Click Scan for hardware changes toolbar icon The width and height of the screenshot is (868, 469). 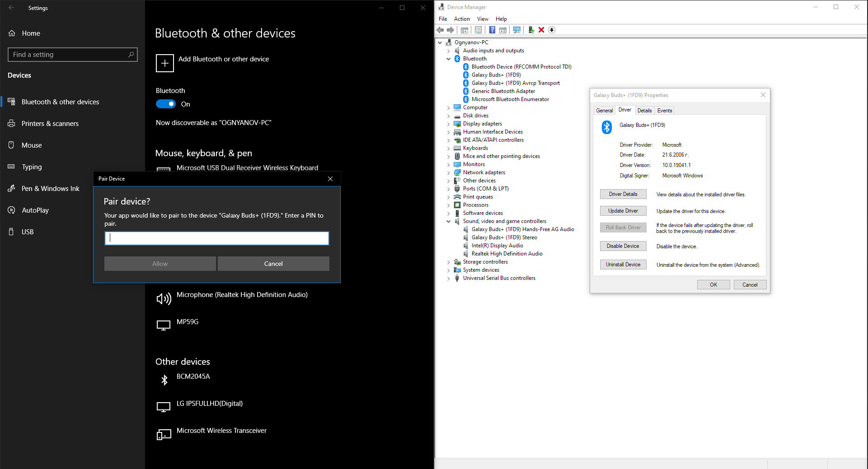pyautogui.click(x=517, y=30)
